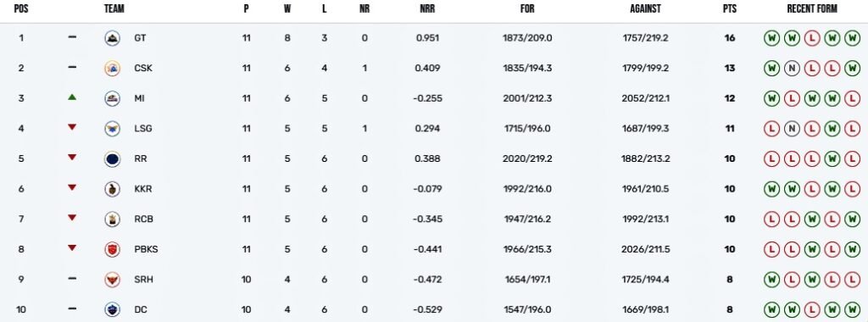The image size is (868, 322).
Task: Click the RCB team logo icon
Action: coord(113,219)
